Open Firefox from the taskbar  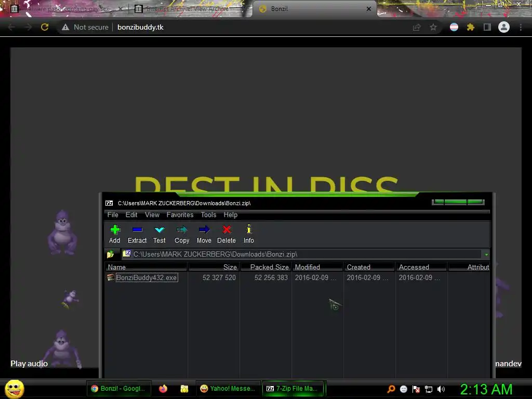click(163, 389)
